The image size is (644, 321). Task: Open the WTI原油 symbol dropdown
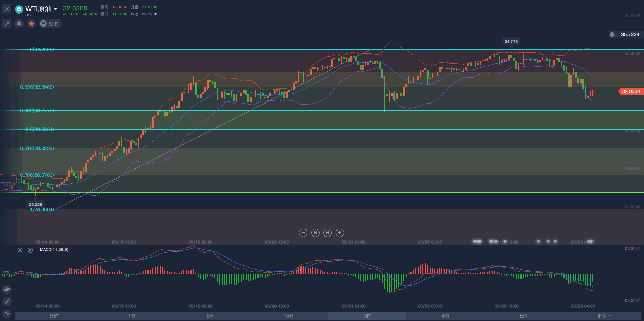56,9
